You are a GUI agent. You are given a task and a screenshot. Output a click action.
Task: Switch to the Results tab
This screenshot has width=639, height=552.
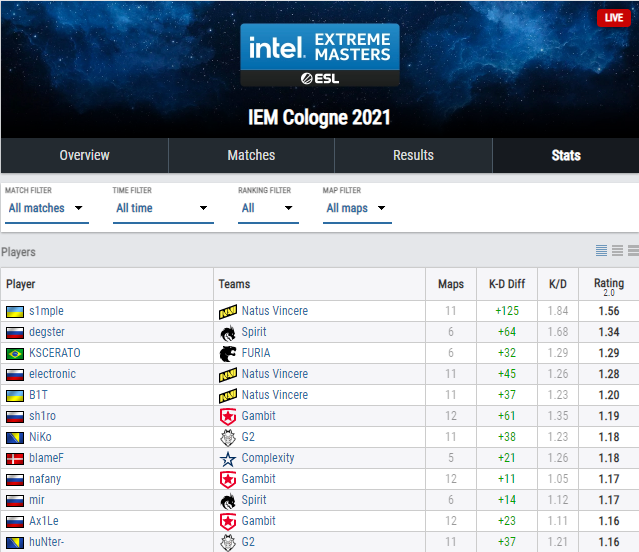413,155
